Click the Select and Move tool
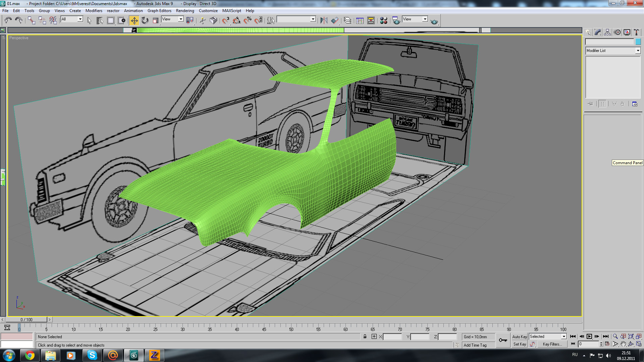The height and width of the screenshot is (362, 644). coord(134,21)
